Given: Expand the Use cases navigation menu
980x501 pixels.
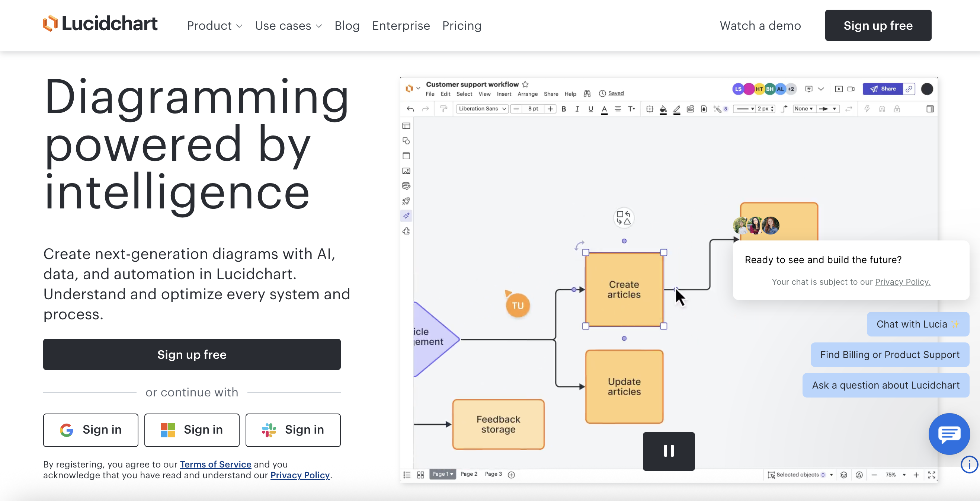Looking at the screenshot, I should tap(288, 26).
